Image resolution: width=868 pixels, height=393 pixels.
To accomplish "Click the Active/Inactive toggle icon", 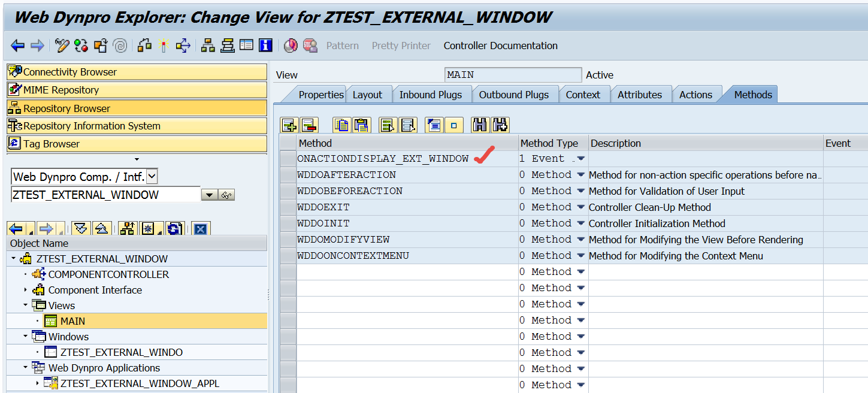I will (81, 46).
